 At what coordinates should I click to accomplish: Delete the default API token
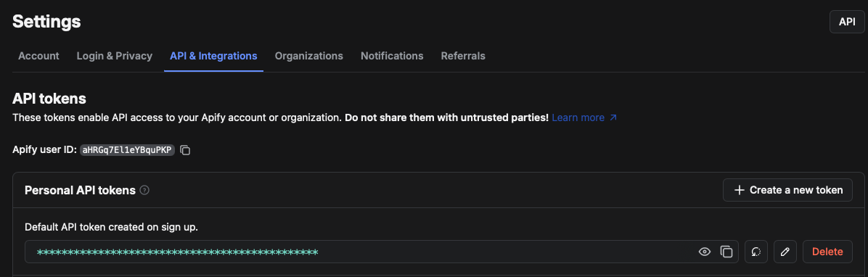[827, 252]
